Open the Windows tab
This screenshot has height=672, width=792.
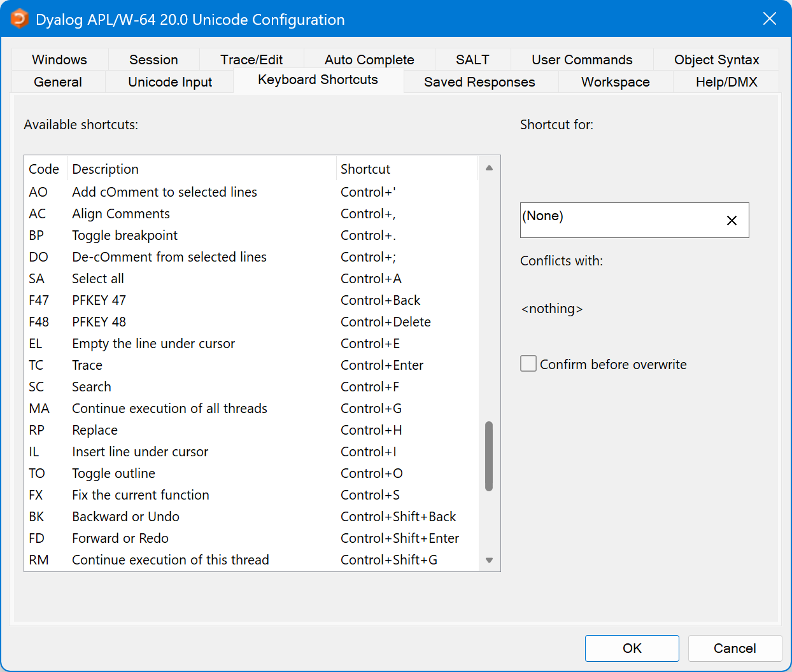pos(60,60)
